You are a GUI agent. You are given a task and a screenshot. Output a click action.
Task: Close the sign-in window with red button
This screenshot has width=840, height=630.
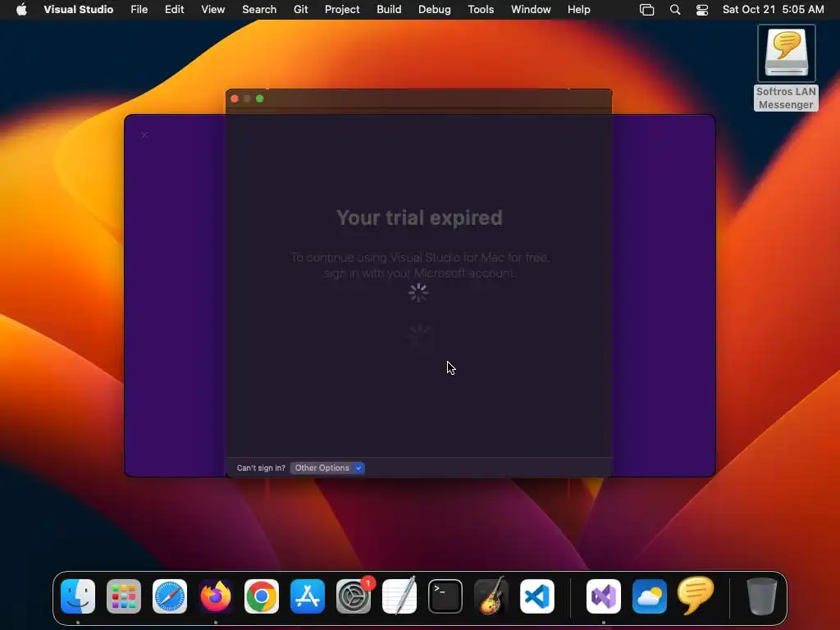pos(235,98)
